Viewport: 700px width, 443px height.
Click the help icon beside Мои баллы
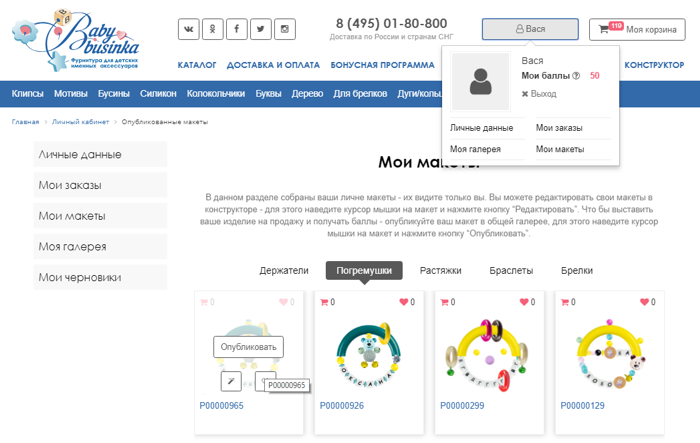point(576,76)
